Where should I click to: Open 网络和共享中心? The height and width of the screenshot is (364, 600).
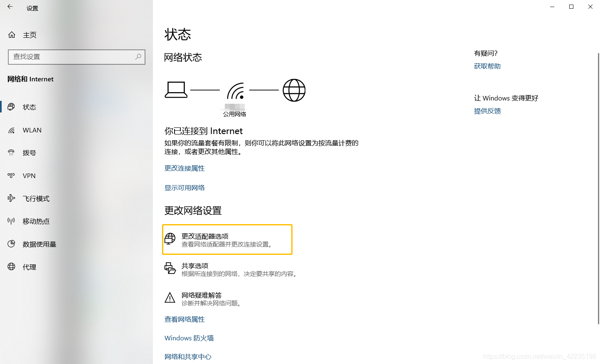188,356
